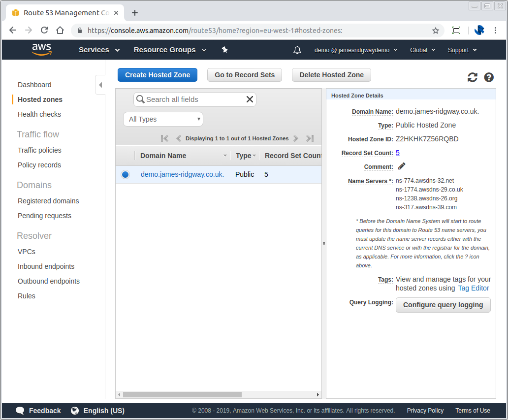Click the AWS logo

tap(41, 50)
